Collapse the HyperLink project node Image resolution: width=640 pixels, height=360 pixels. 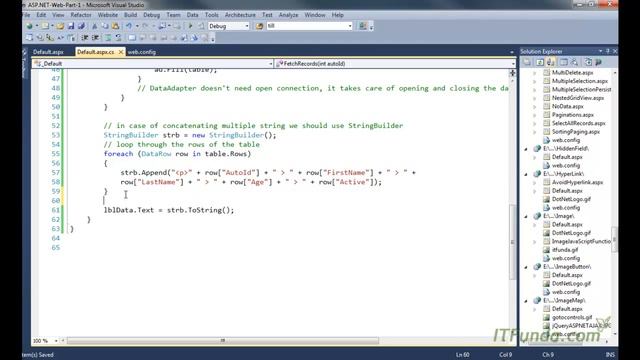(x=526, y=174)
